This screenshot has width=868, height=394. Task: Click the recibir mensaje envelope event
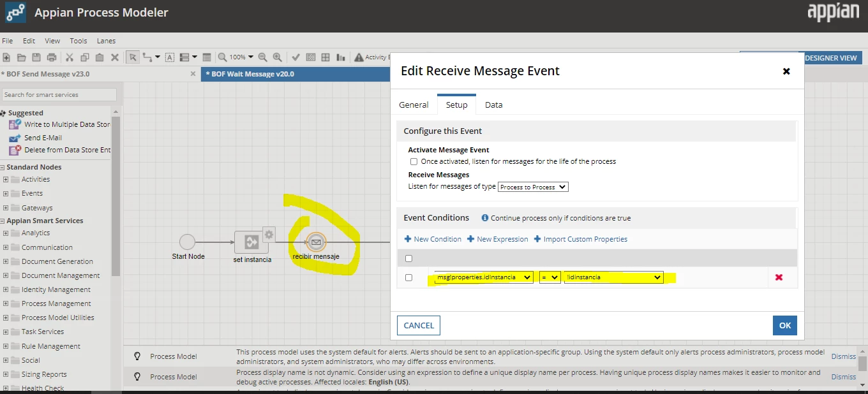pos(316,242)
